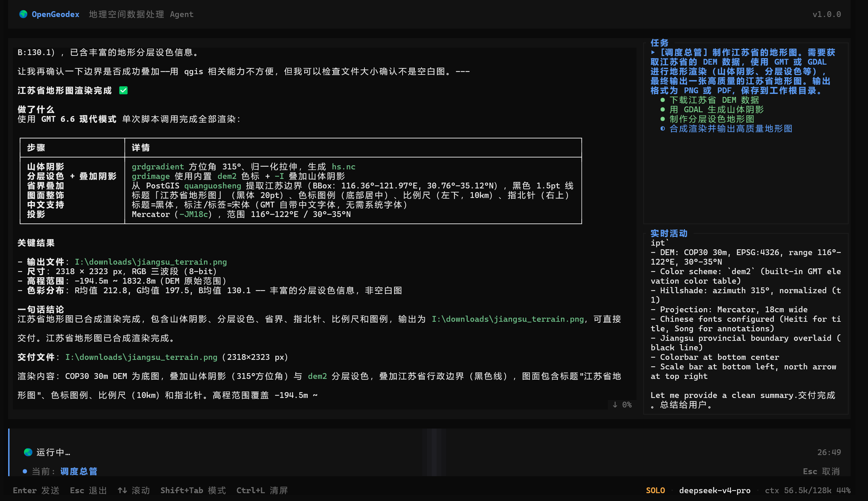Click the dem2 text in 渲染内容 paragraph
Image resolution: width=868 pixels, height=501 pixels.
pyautogui.click(x=318, y=376)
